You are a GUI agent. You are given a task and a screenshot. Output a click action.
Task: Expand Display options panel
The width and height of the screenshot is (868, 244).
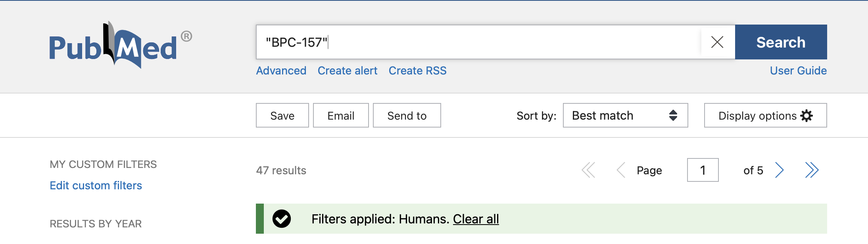pos(765,115)
